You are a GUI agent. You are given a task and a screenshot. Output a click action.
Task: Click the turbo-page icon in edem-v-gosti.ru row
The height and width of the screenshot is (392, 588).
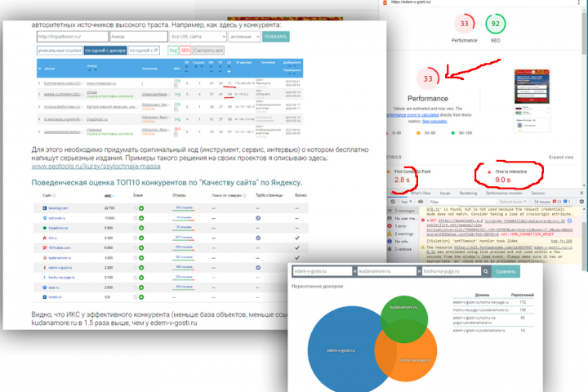click(258, 268)
